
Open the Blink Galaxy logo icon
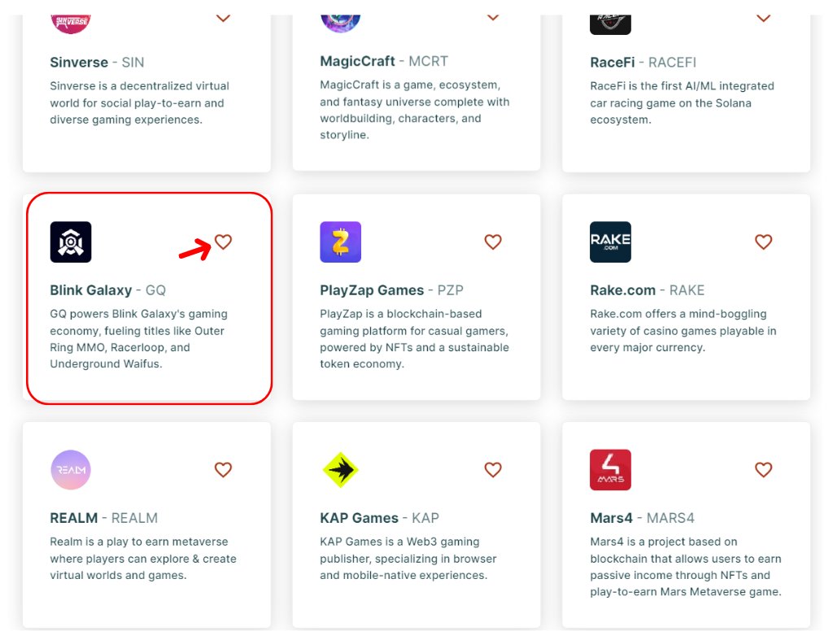(71, 242)
